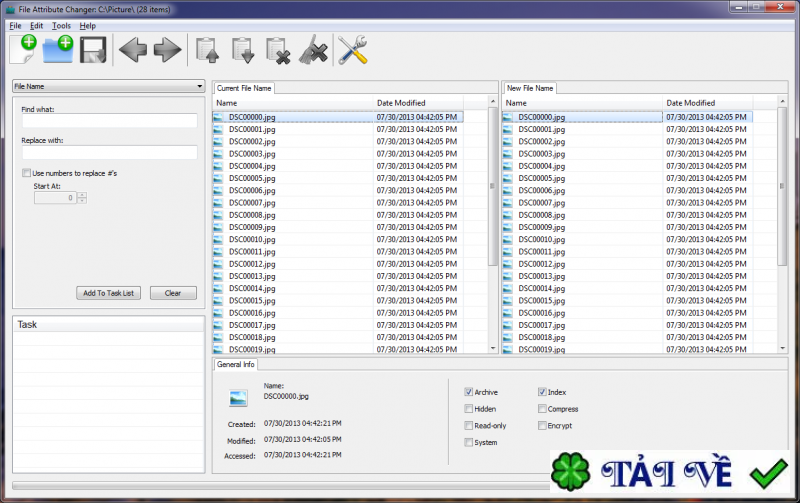Viewport: 800px width, 503px height.
Task: Click scroll-down arrow of Current File Name list
Action: pos(493,348)
